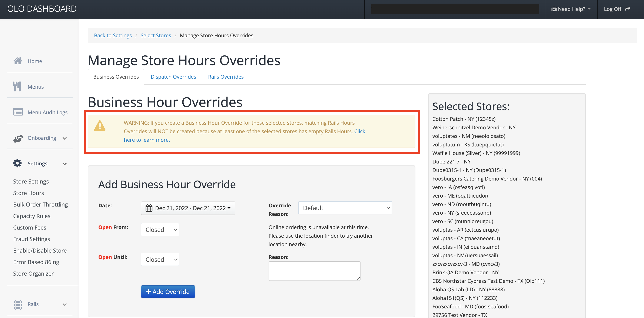Open the Open From time dropdown
The image size is (644, 318).
pyautogui.click(x=160, y=230)
